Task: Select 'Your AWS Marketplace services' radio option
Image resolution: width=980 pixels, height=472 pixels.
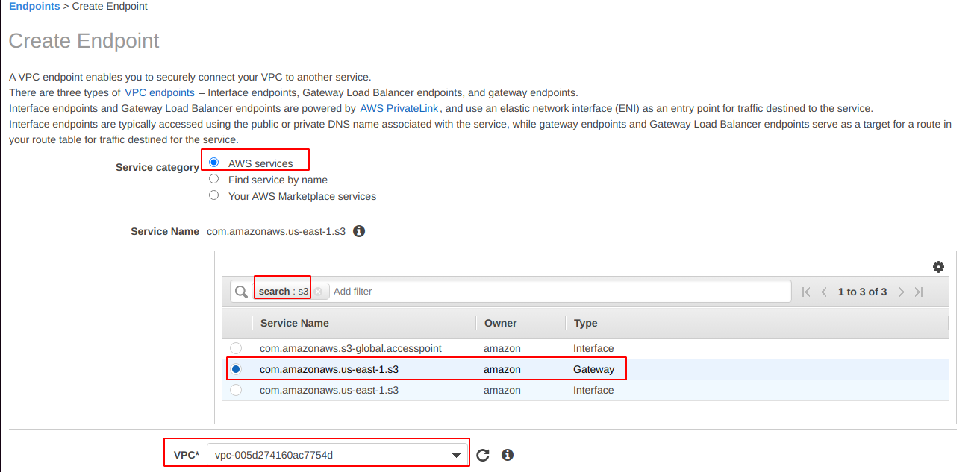Action: coord(214,195)
